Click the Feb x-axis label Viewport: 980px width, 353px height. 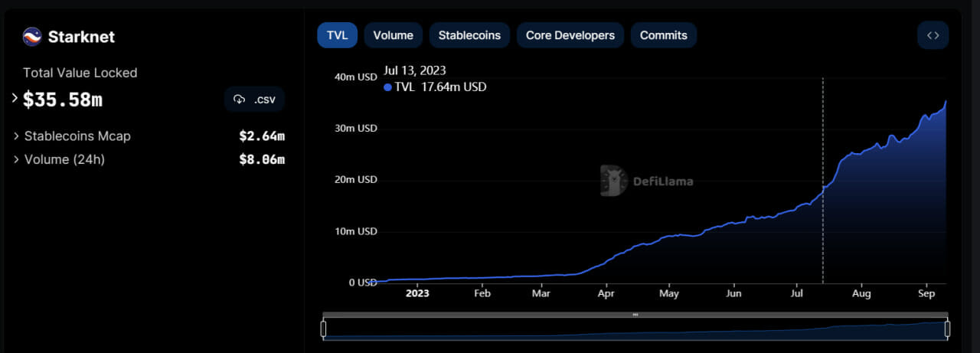[482, 293]
